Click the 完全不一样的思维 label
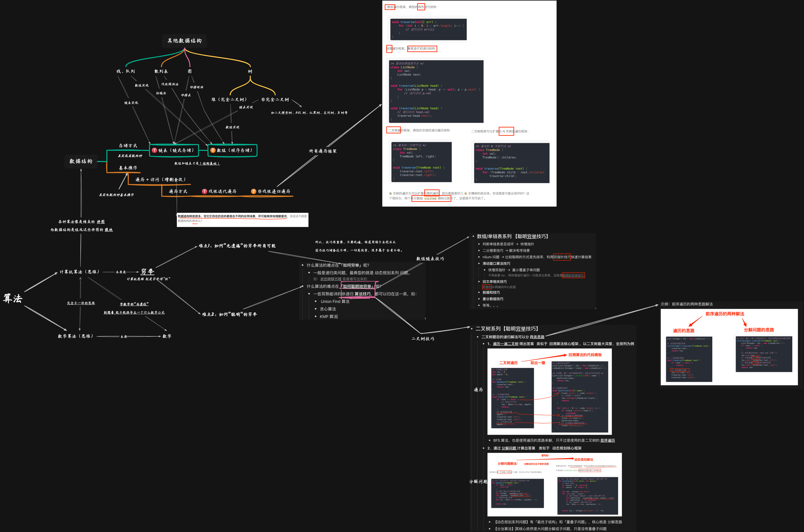 81,303
